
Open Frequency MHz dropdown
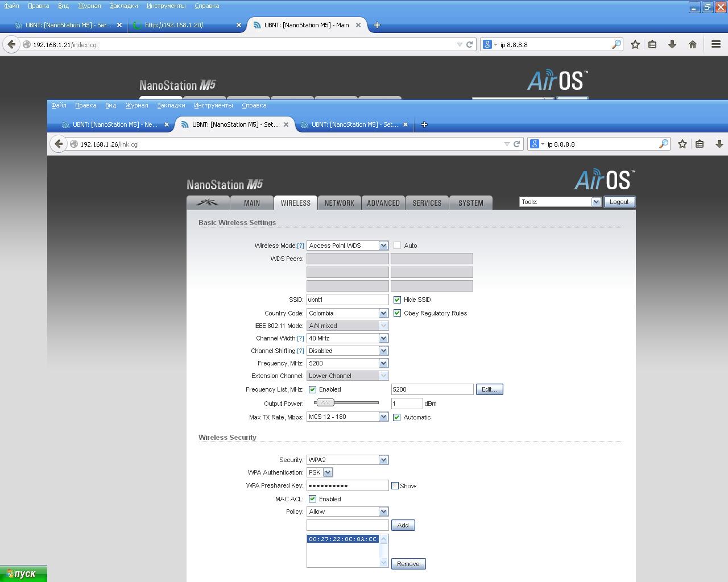pyautogui.click(x=348, y=363)
